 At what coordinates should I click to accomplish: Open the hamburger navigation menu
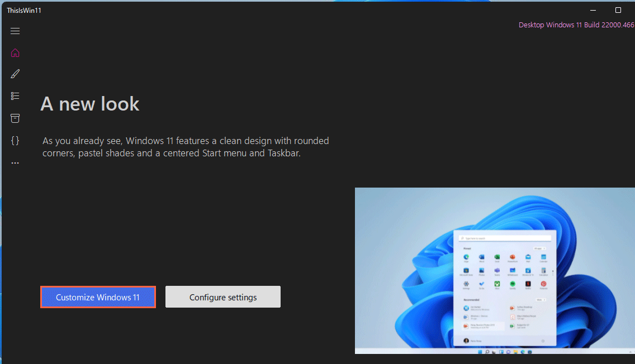point(15,31)
